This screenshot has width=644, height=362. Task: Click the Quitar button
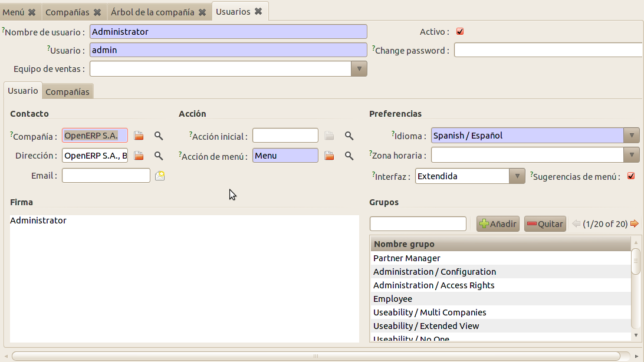coord(545,223)
